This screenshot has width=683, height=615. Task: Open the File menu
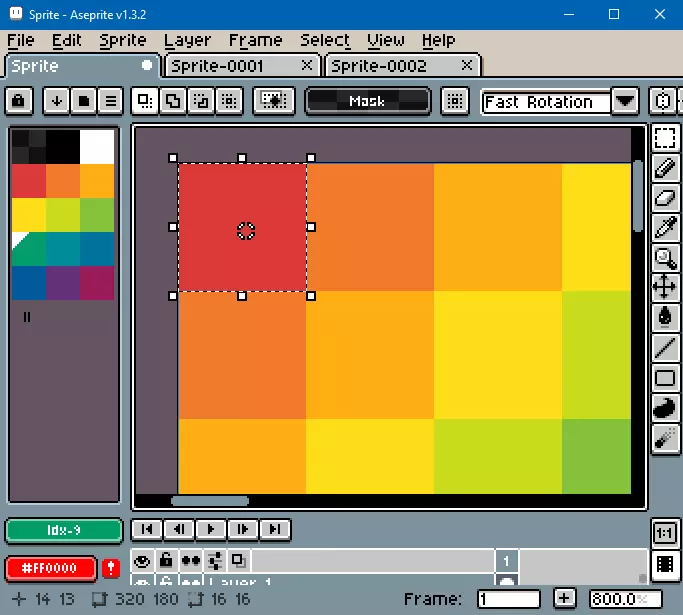[x=20, y=41]
